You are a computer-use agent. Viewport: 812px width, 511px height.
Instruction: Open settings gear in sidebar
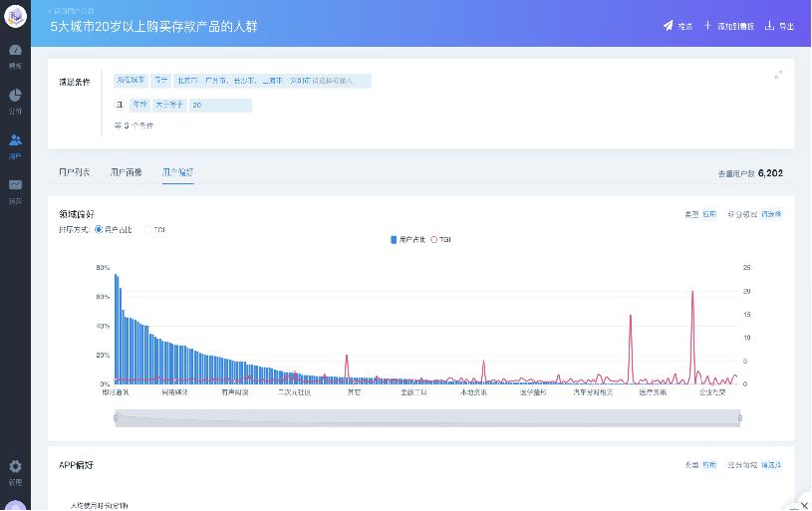(15, 466)
